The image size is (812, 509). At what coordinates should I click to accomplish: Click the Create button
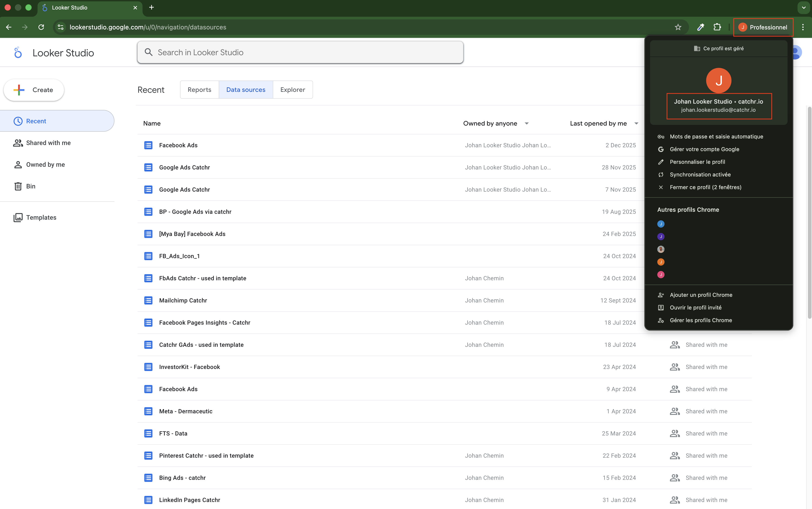point(34,90)
